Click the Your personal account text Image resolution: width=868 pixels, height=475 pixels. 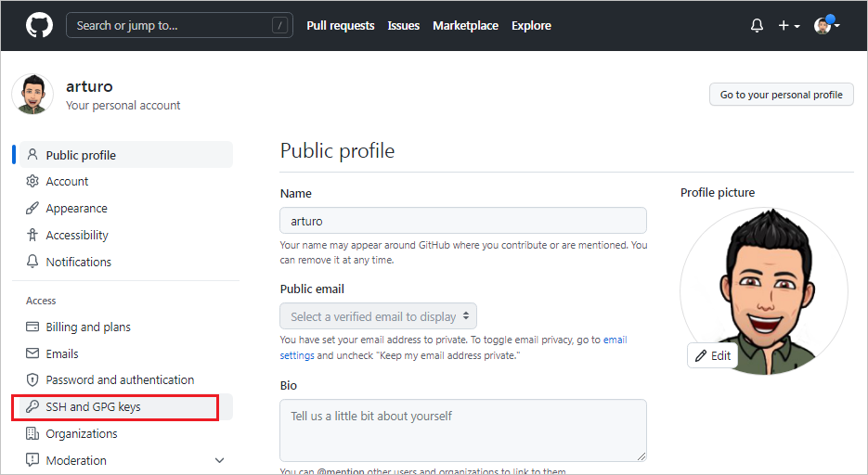click(123, 105)
